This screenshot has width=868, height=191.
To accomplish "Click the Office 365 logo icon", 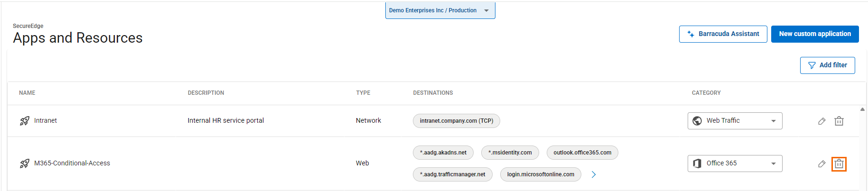I will [697, 164].
